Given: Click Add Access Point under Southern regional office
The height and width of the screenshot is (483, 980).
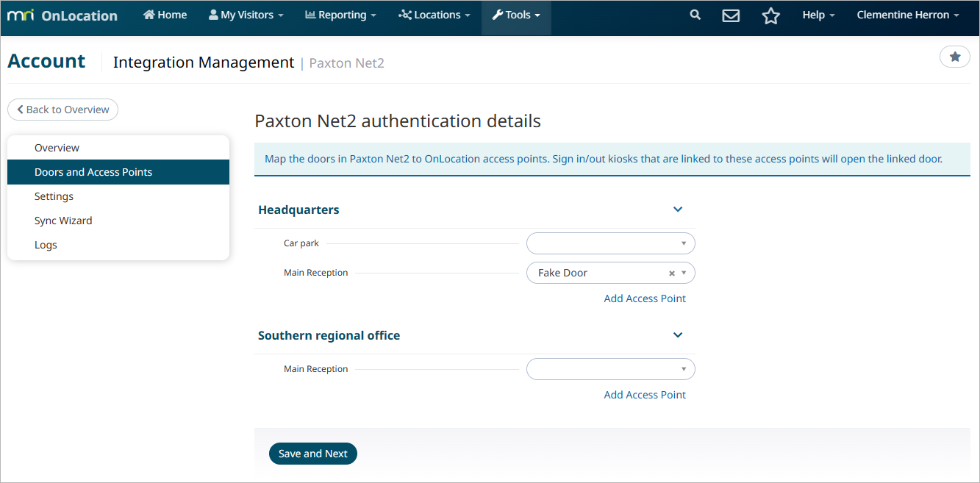Looking at the screenshot, I should point(645,395).
